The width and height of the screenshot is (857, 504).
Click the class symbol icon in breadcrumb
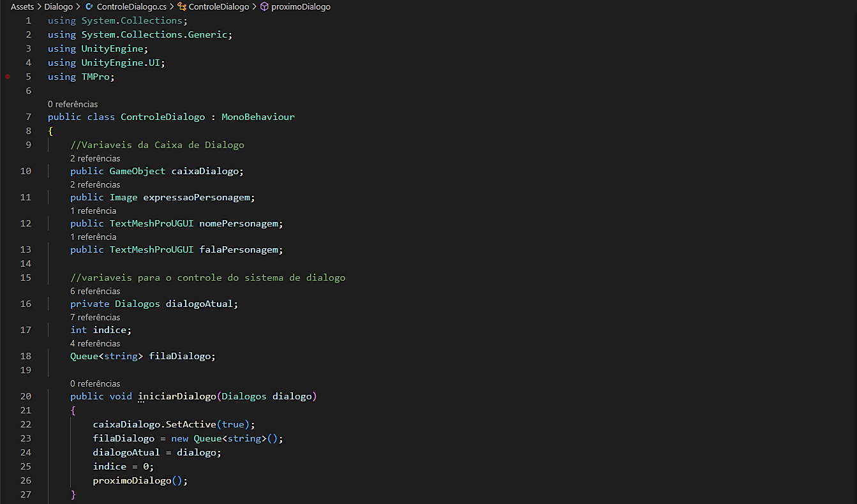tap(183, 6)
